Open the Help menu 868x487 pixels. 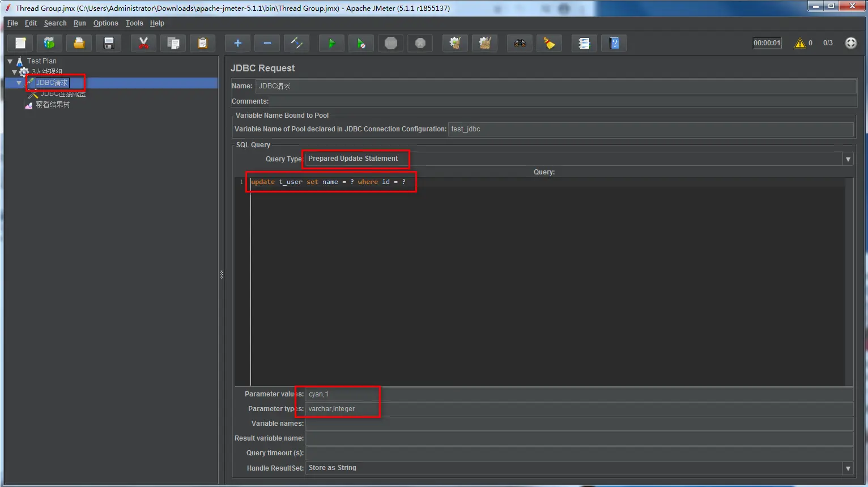click(x=157, y=23)
